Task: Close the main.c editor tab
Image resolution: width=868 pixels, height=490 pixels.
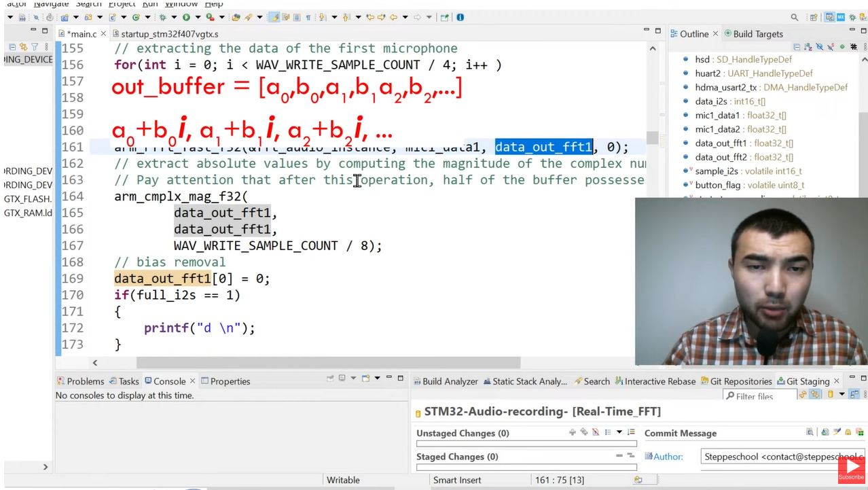Action: [103, 34]
